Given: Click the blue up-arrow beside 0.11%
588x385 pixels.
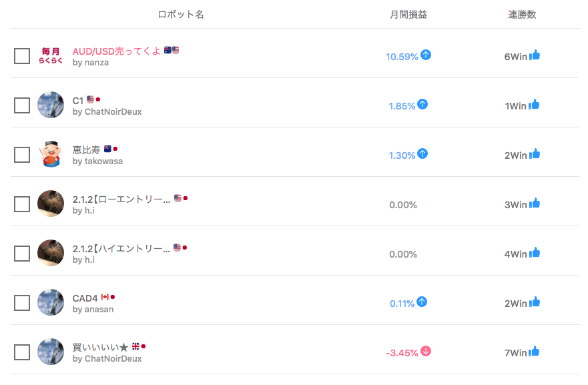Looking at the screenshot, I should (x=422, y=302).
